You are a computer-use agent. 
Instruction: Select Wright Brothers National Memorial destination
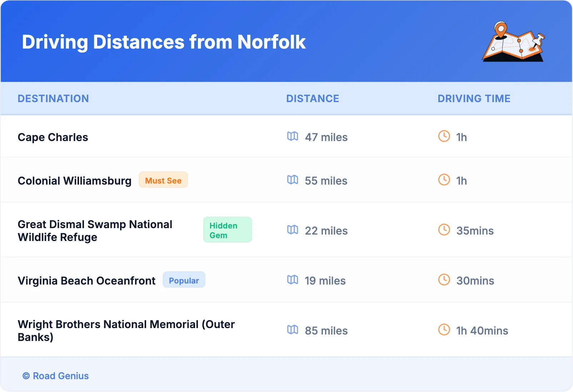(x=126, y=331)
